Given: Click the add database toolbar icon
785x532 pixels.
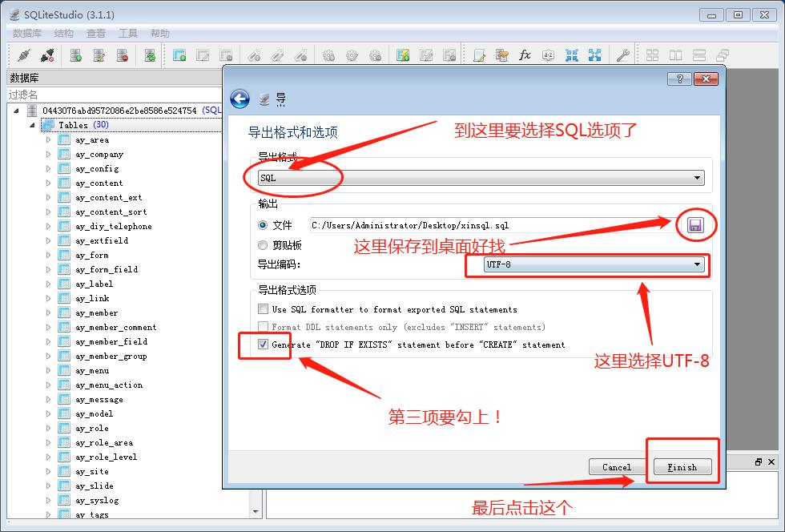Looking at the screenshot, I should click(x=75, y=55).
